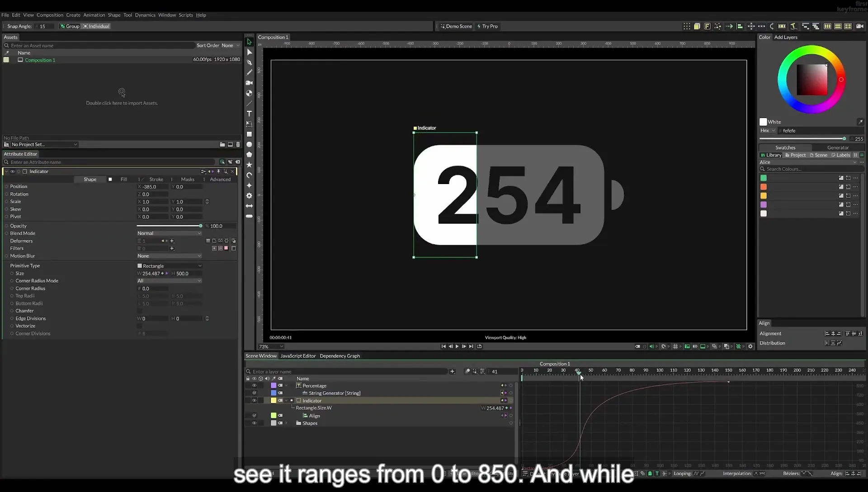Toggle the Vectorize checkbox

click(x=139, y=326)
